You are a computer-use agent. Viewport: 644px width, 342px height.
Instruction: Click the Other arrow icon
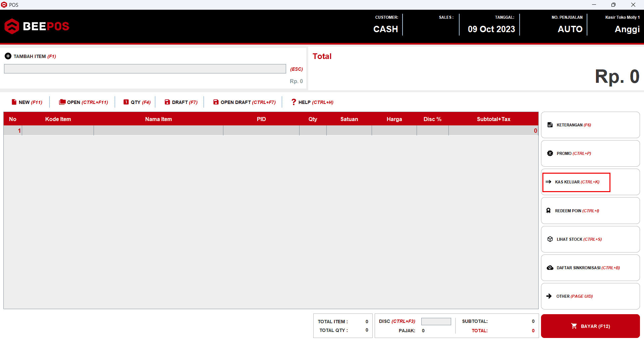(x=549, y=296)
